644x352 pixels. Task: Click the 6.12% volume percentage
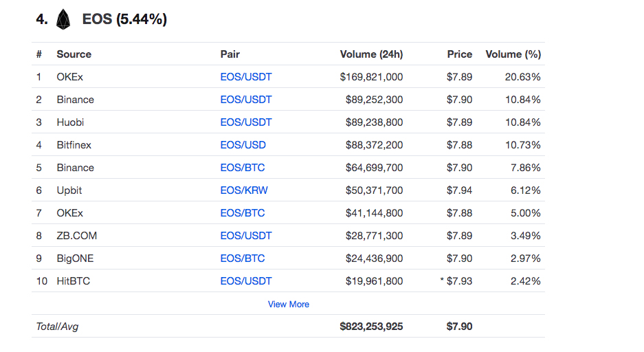pos(526,190)
